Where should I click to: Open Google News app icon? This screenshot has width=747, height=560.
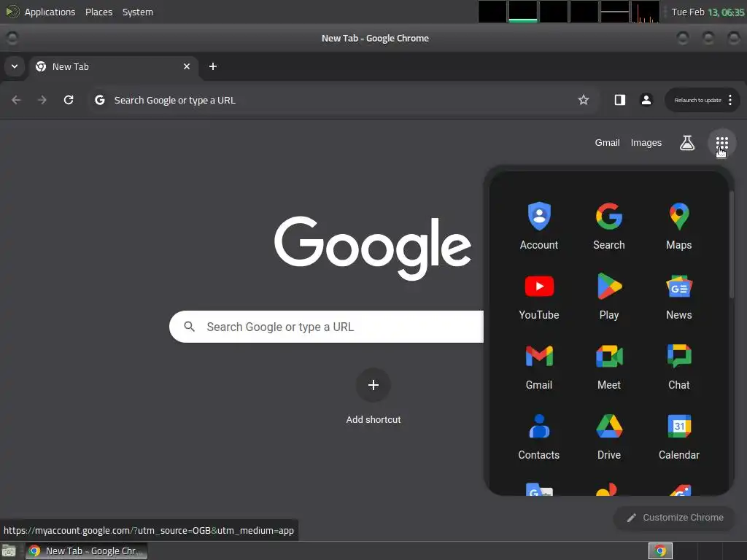coord(679,296)
